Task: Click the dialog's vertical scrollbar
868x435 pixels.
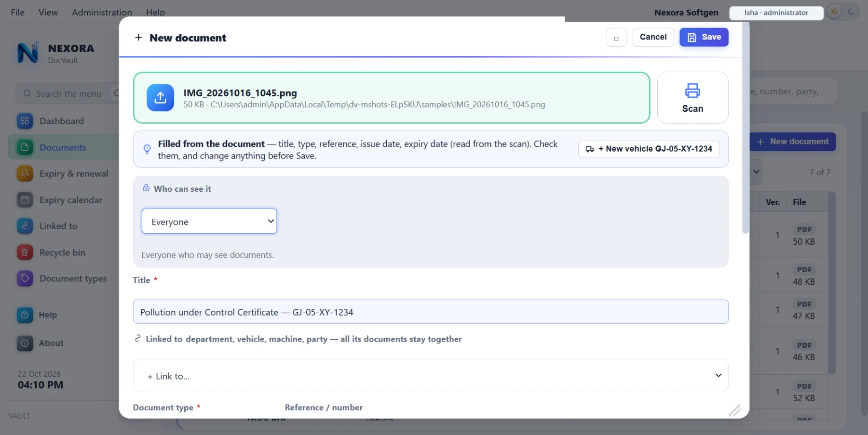Action: coord(746,128)
